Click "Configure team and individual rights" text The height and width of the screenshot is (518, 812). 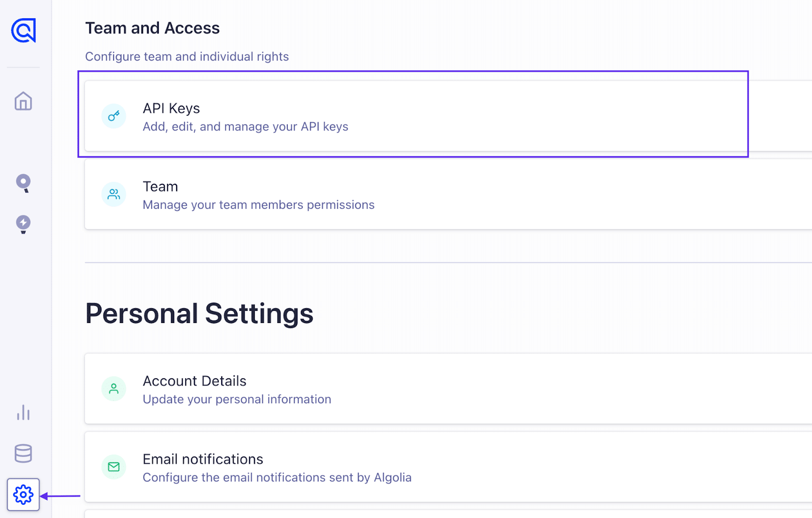click(187, 56)
